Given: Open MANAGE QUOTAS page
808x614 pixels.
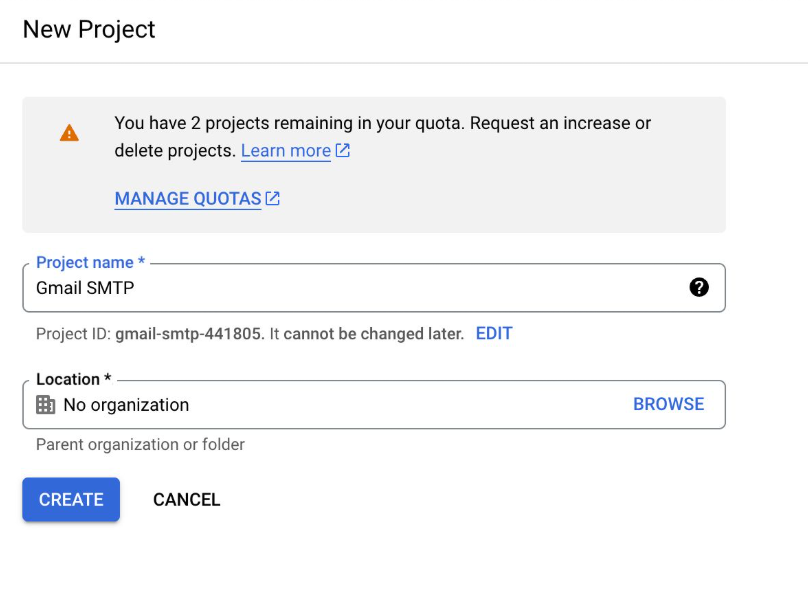Looking at the screenshot, I should (x=188, y=198).
